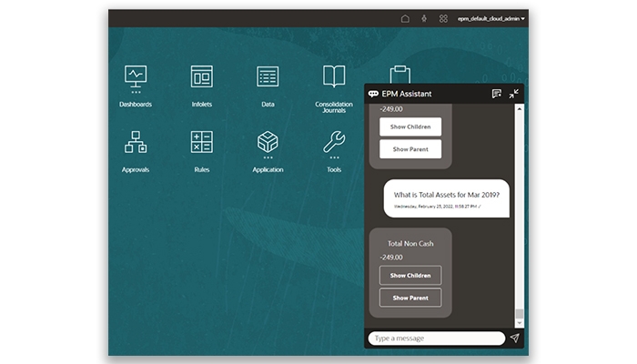
Task: Click the Data icon
Action: pyautogui.click(x=268, y=77)
